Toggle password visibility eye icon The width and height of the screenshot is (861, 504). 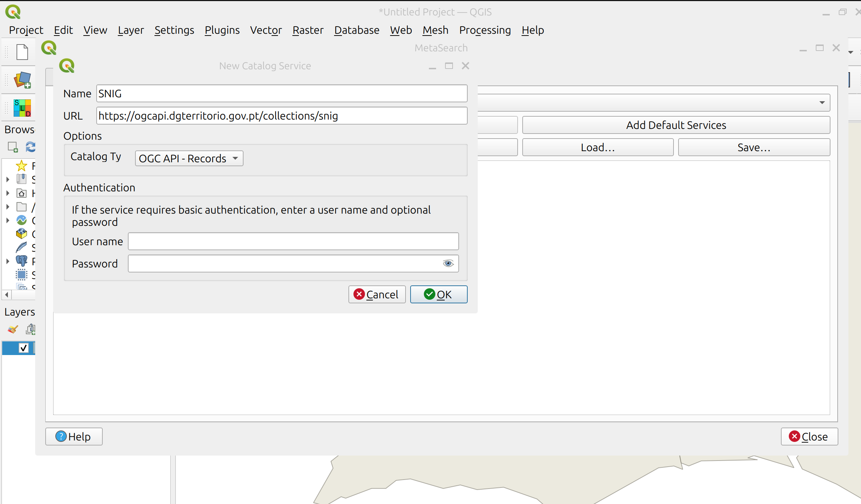point(448,263)
